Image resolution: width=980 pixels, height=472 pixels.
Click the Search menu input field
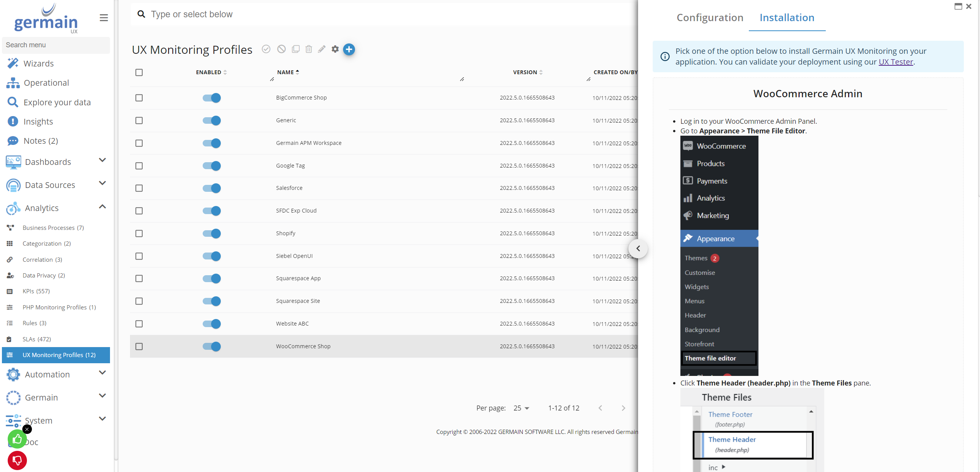click(56, 45)
